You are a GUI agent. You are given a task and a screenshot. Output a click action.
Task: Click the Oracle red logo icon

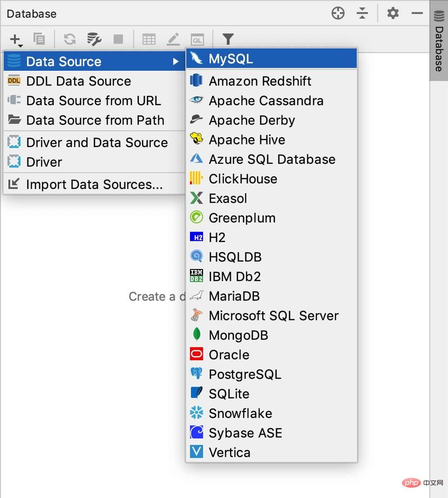(x=197, y=354)
